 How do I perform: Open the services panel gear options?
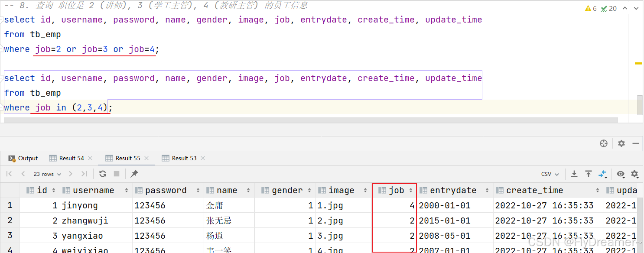[621, 143]
